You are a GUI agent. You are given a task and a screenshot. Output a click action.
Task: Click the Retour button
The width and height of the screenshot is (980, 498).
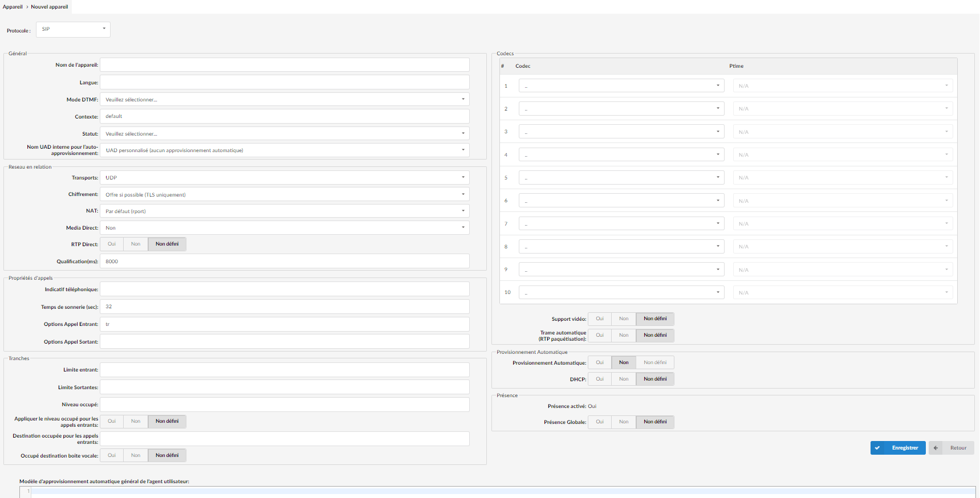click(x=951, y=448)
